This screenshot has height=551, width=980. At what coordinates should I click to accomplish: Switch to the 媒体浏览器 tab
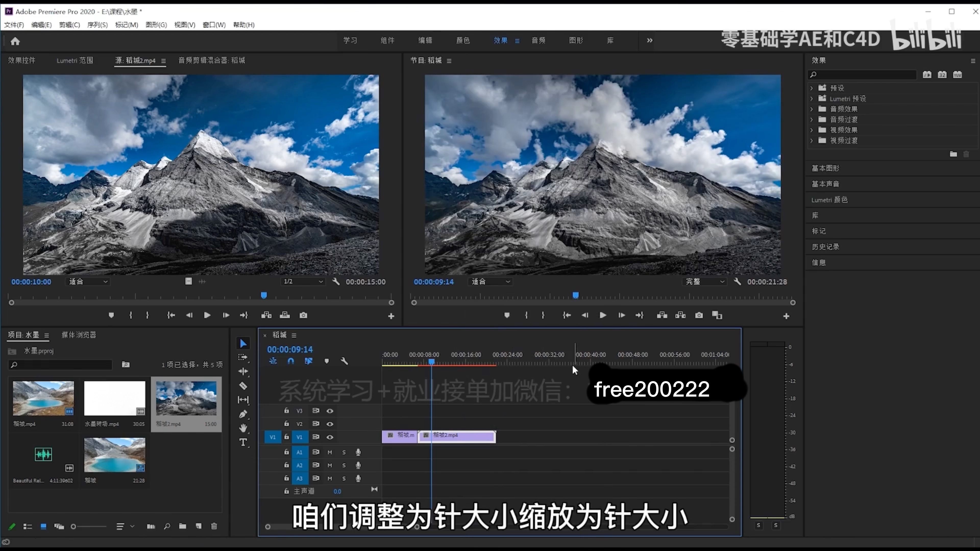click(79, 335)
